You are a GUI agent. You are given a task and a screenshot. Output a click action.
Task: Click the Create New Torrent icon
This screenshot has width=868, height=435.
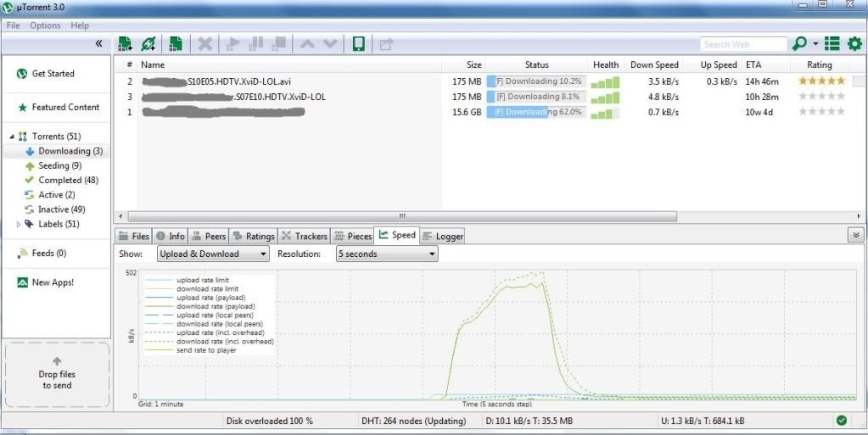(x=176, y=44)
